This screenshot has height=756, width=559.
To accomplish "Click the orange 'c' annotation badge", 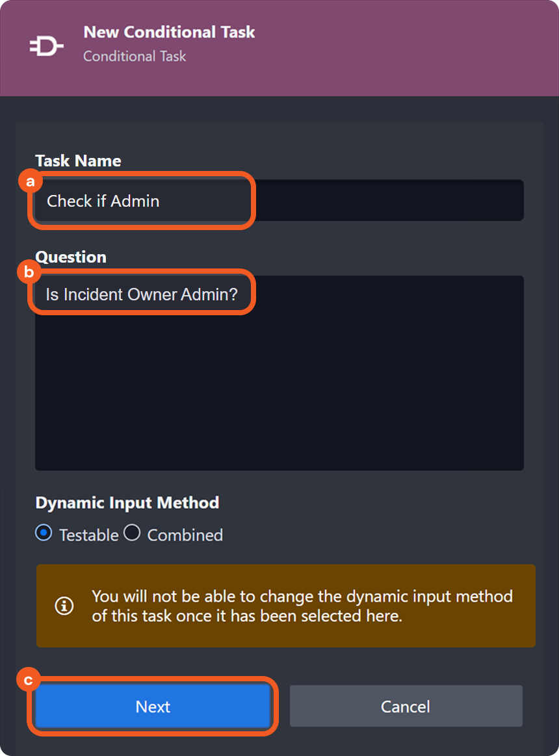I will tap(29, 679).
